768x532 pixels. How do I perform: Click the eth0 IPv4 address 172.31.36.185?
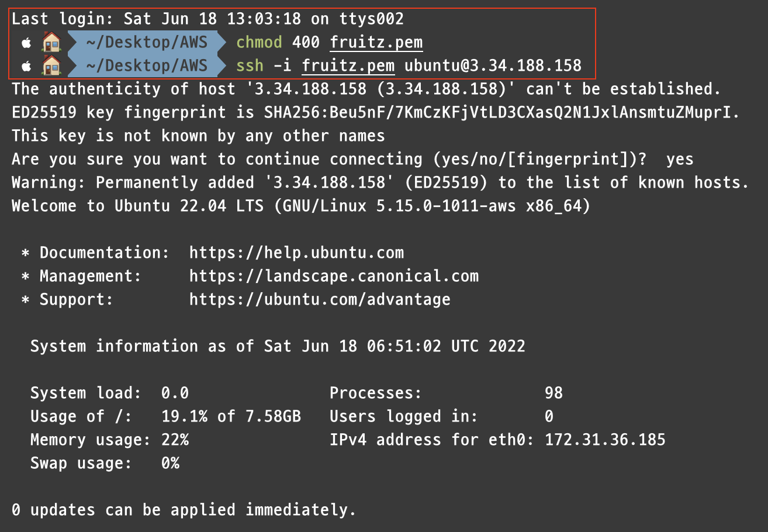[x=605, y=440]
